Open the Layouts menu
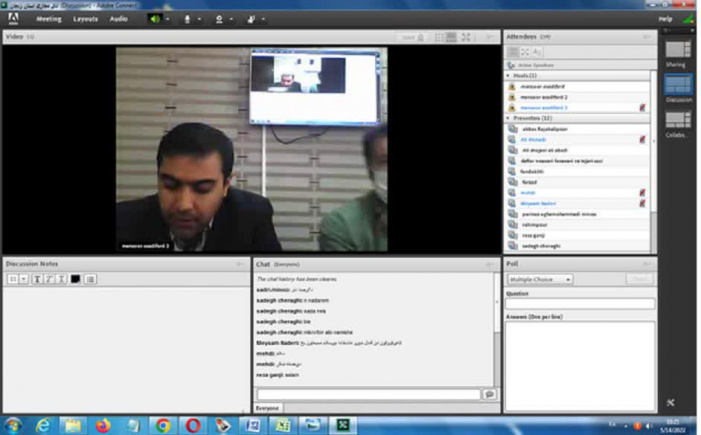701x435 pixels. 85,18
